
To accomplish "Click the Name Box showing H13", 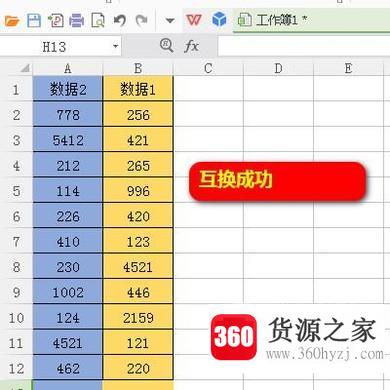I will point(54,47).
